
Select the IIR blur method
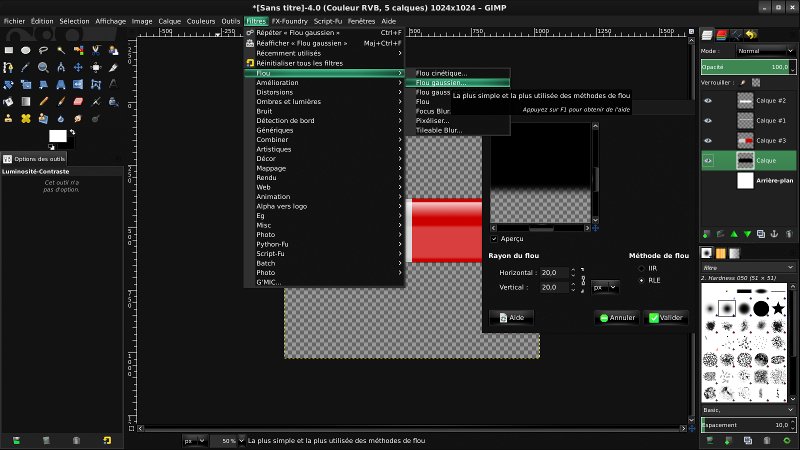click(642, 268)
